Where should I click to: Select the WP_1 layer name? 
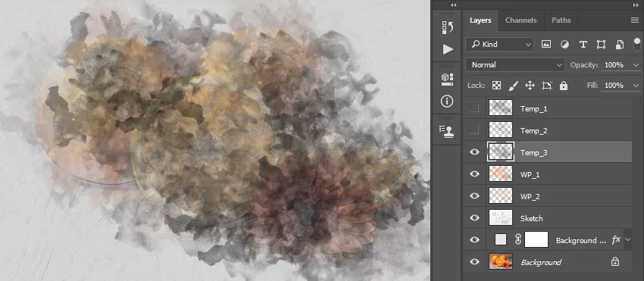[530, 175]
